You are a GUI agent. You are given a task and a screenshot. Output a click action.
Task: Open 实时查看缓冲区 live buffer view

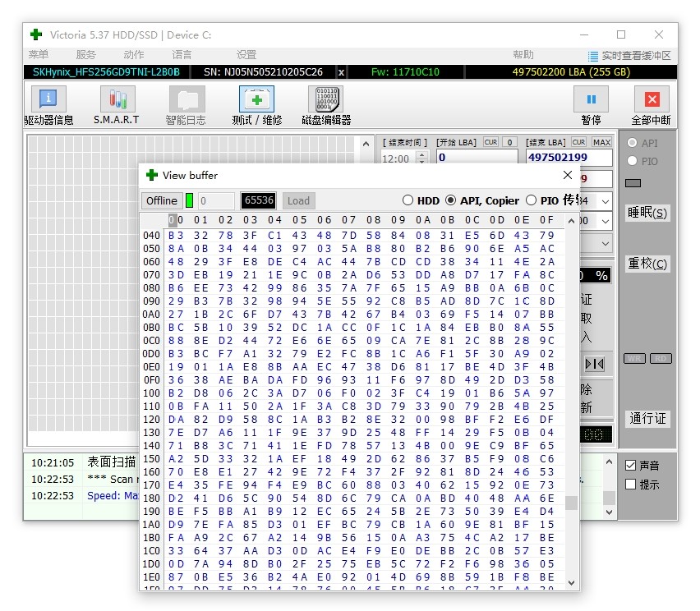coord(629,55)
